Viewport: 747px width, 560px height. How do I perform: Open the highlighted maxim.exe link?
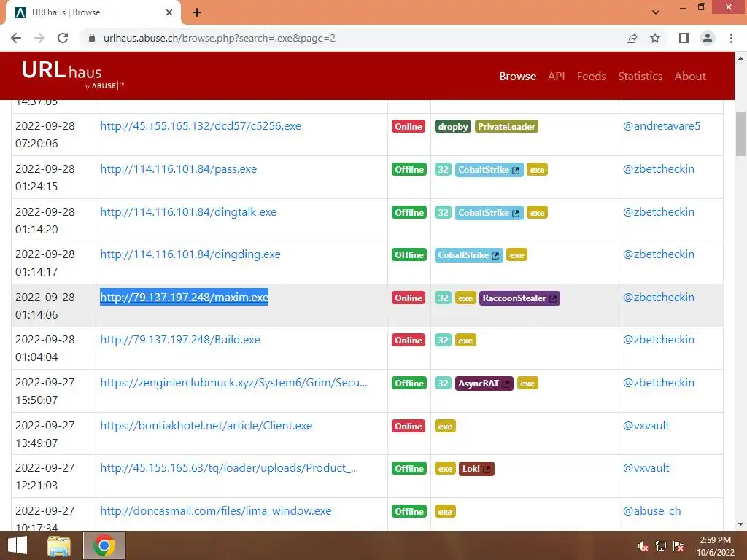pos(184,297)
